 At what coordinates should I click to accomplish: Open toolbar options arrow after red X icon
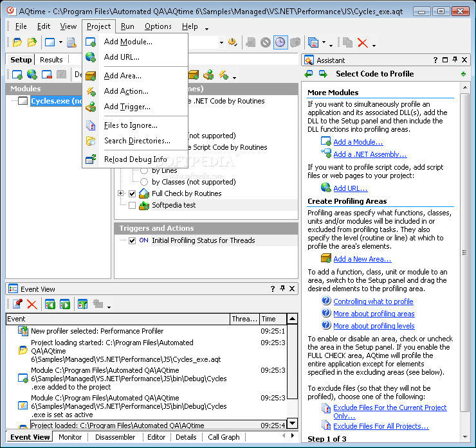coord(374,46)
